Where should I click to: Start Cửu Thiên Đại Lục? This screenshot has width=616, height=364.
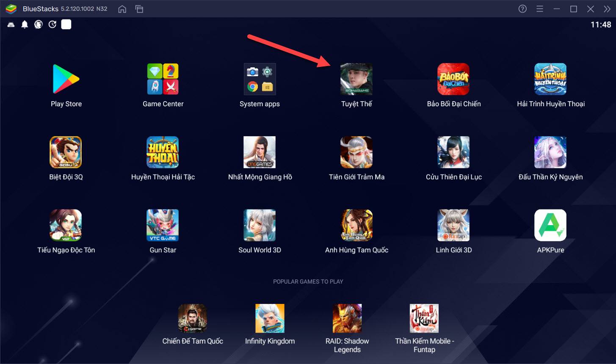[453, 152]
